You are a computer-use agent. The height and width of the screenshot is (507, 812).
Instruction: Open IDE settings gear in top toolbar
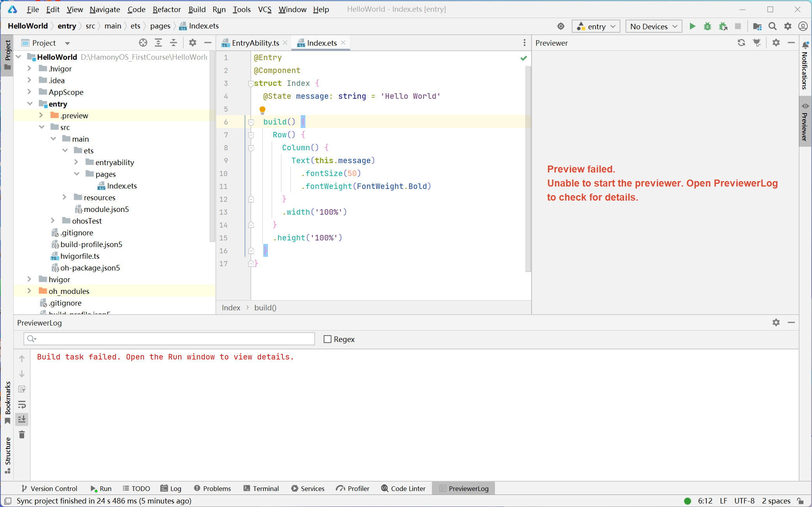[788, 26]
